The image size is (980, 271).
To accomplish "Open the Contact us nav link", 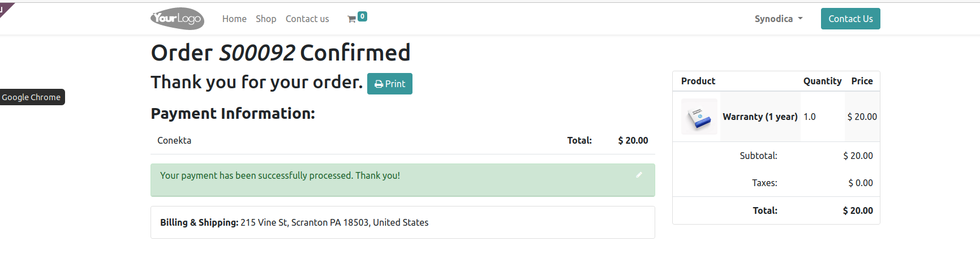I will [x=307, y=19].
